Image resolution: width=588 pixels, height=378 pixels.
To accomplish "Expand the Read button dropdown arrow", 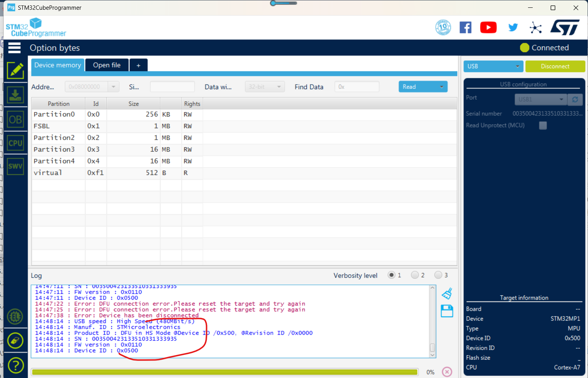I will tap(442, 87).
